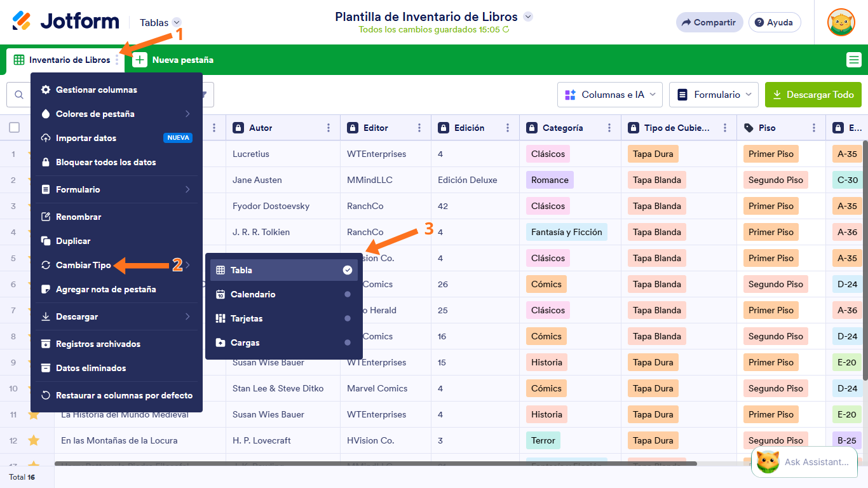The height and width of the screenshot is (488, 868).
Task: Open the Formulario dropdown in the toolbar
Action: coord(714,95)
